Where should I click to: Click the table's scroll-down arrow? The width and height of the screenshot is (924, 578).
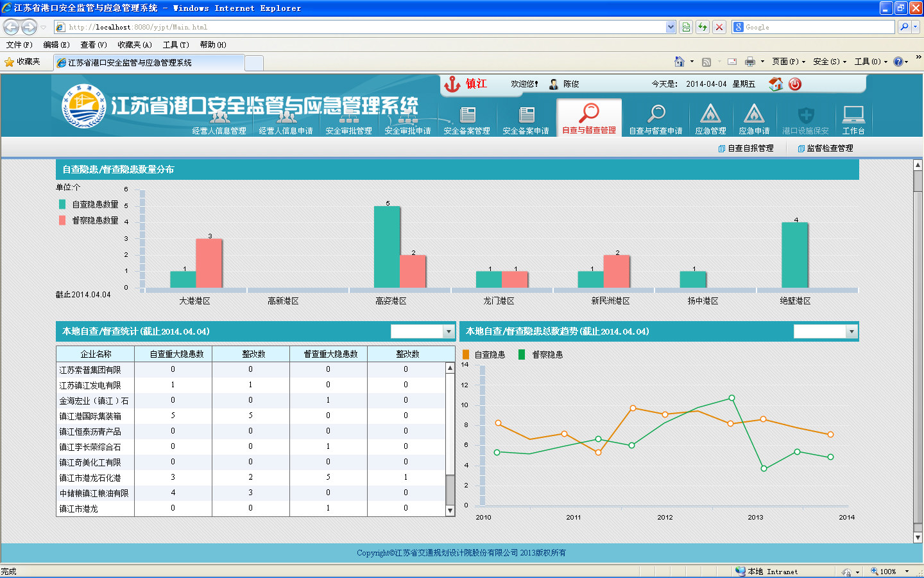(450, 511)
